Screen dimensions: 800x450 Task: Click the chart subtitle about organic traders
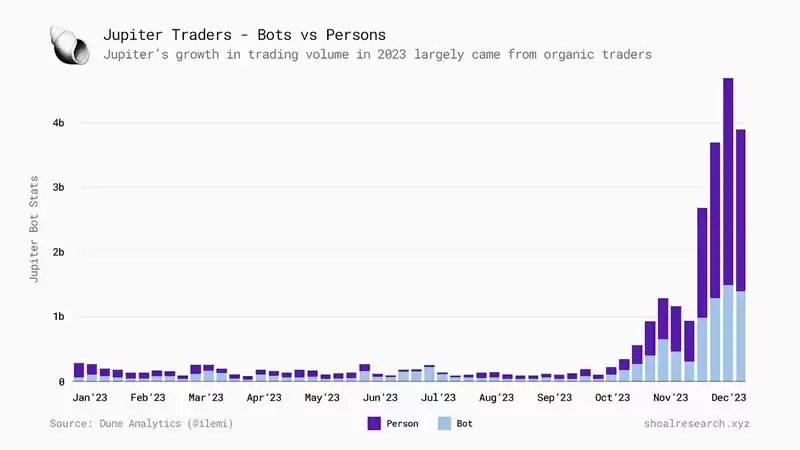(x=378, y=54)
